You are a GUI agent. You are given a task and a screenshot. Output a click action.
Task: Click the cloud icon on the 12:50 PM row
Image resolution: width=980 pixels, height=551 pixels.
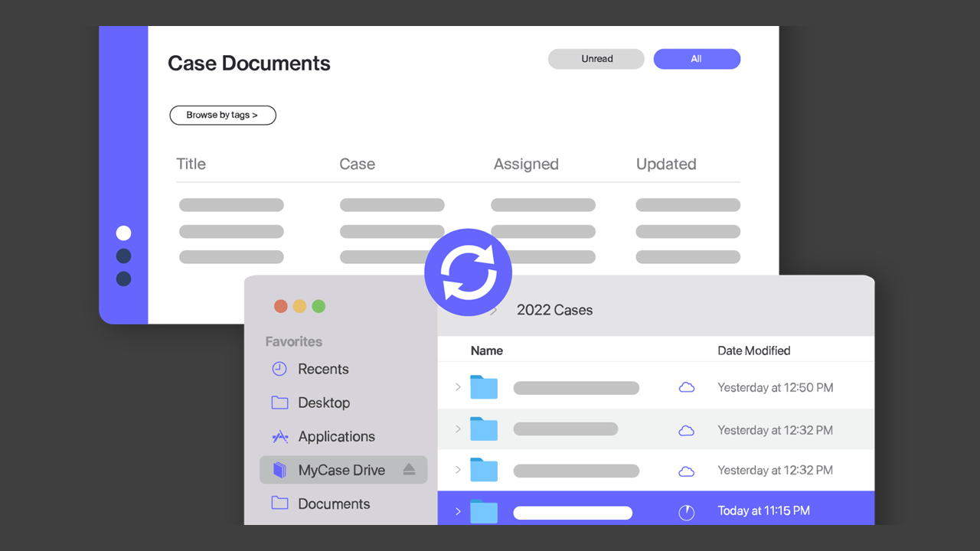click(687, 388)
